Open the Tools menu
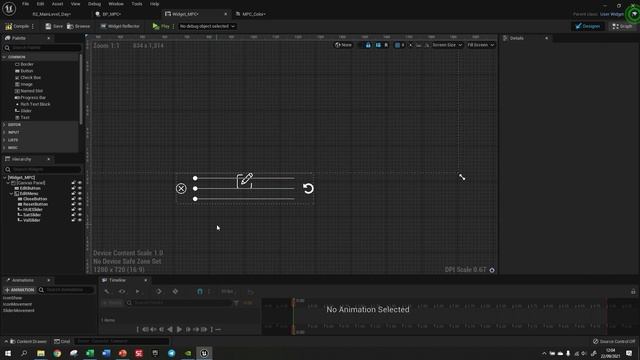Screen dimensions: 640x360 [137, 4]
